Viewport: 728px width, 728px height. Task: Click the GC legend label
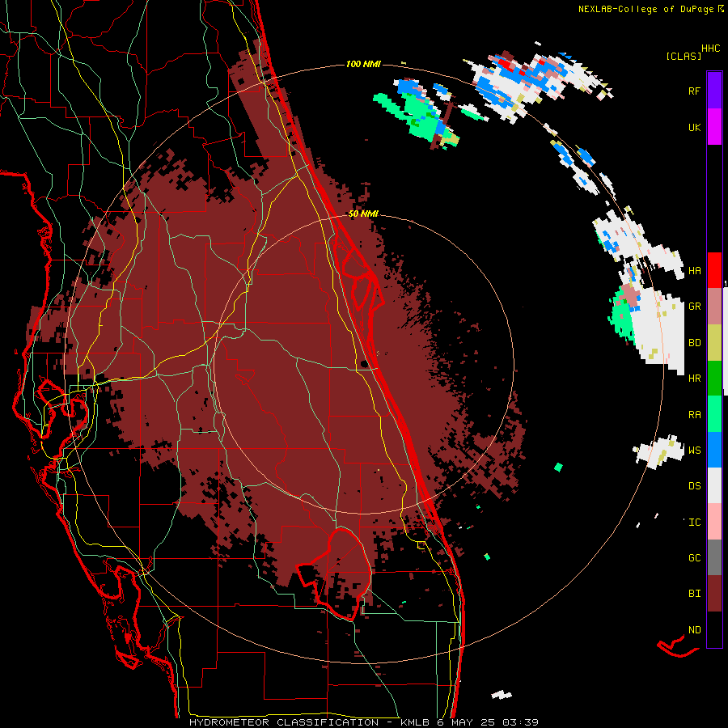(694, 557)
